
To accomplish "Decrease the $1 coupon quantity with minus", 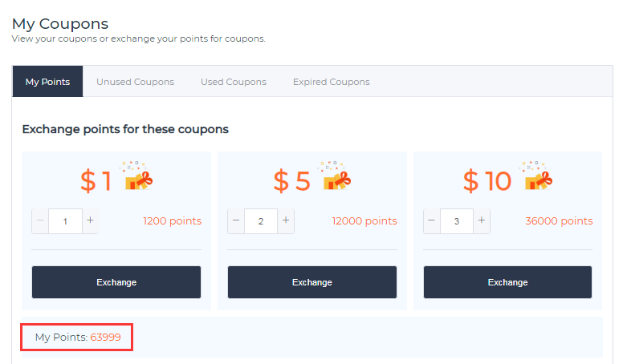I will (40, 220).
